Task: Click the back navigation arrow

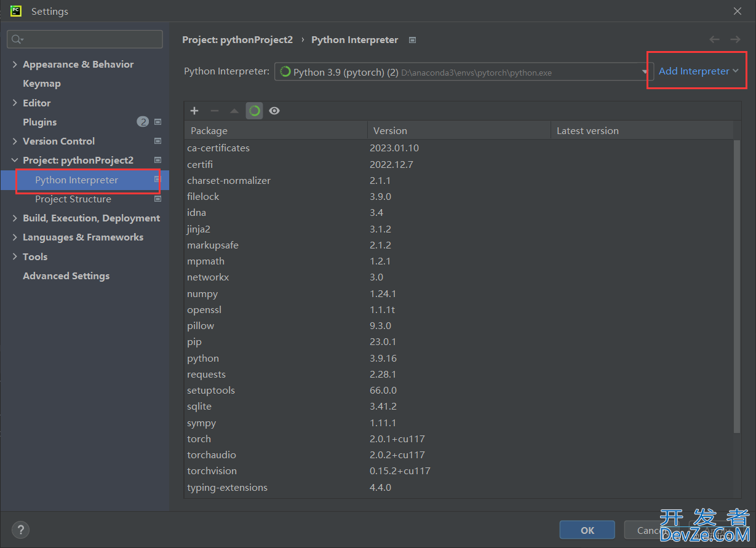Action: click(x=714, y=39)
